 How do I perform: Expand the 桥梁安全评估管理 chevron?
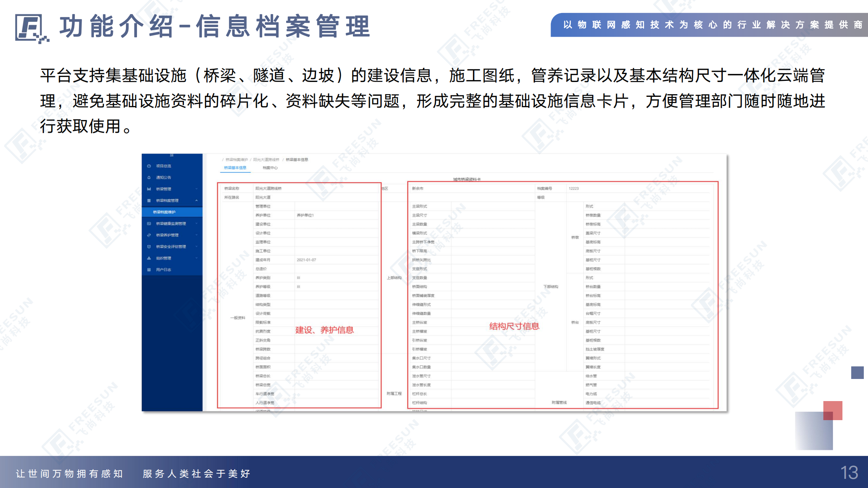196,247
